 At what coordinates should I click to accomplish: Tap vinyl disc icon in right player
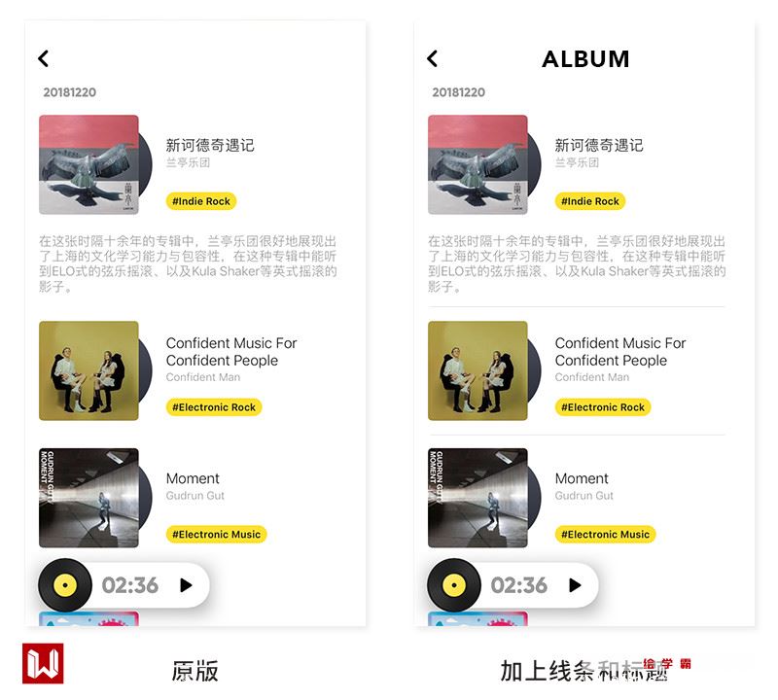point(454,585)
